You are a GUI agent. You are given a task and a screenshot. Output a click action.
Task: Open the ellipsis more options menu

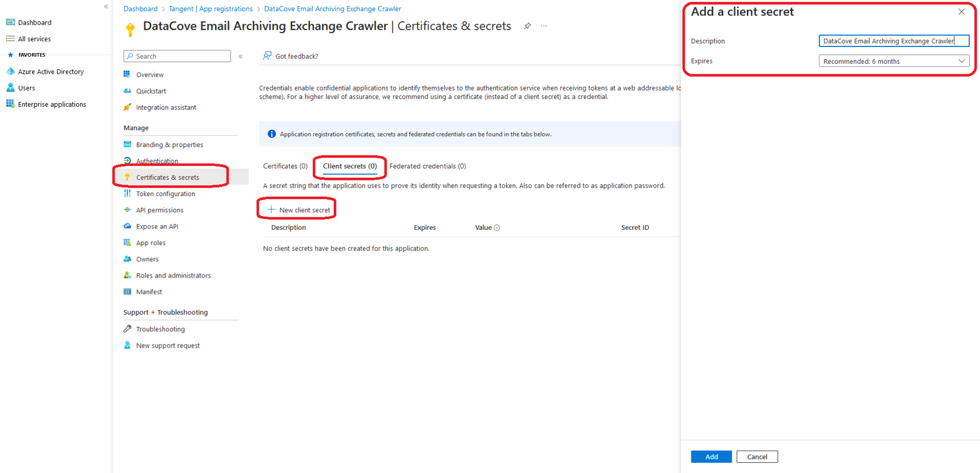tap(544, 26)
